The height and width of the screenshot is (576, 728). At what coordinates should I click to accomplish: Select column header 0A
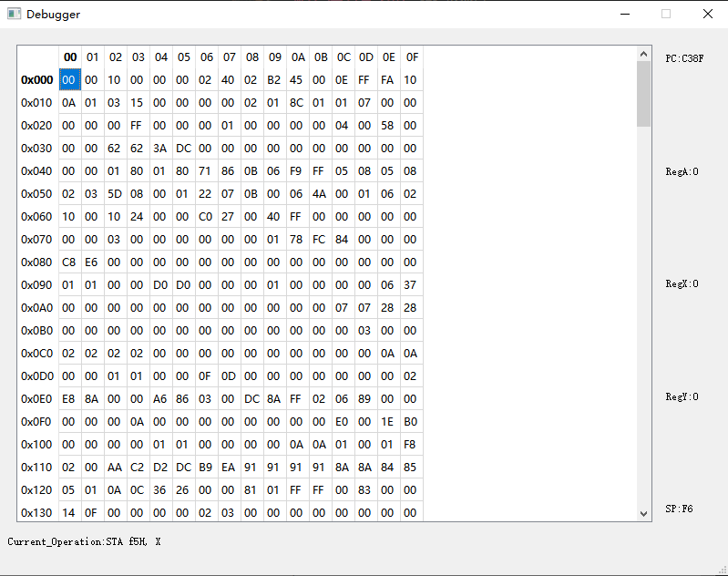pyautogui.click(x=298, y=57)
